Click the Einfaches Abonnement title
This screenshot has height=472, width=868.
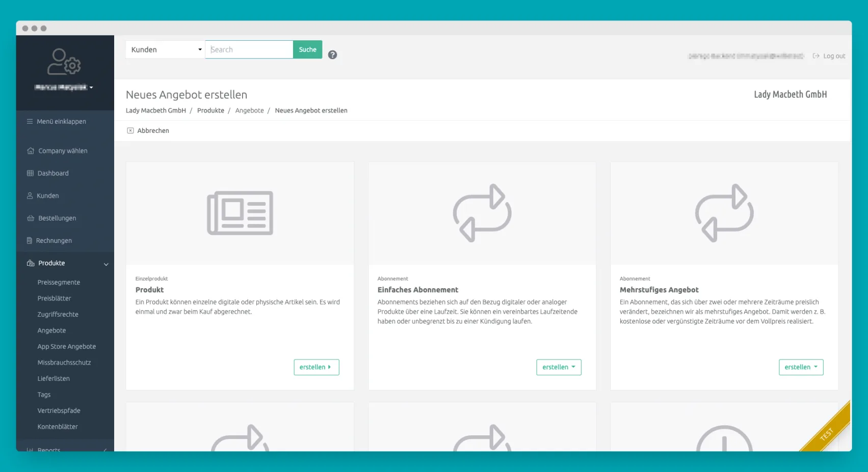[418, 290]
